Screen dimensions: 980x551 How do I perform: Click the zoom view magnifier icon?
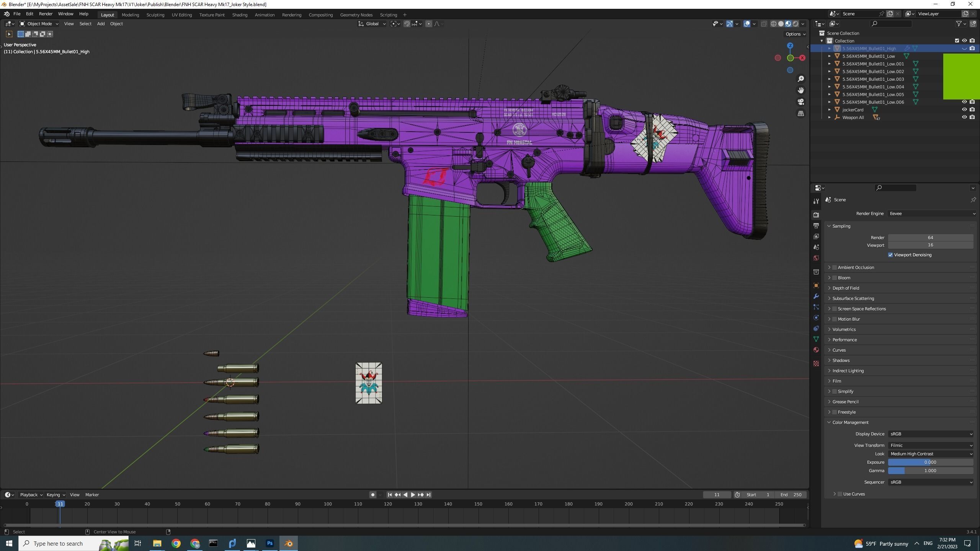click(800, 79)
